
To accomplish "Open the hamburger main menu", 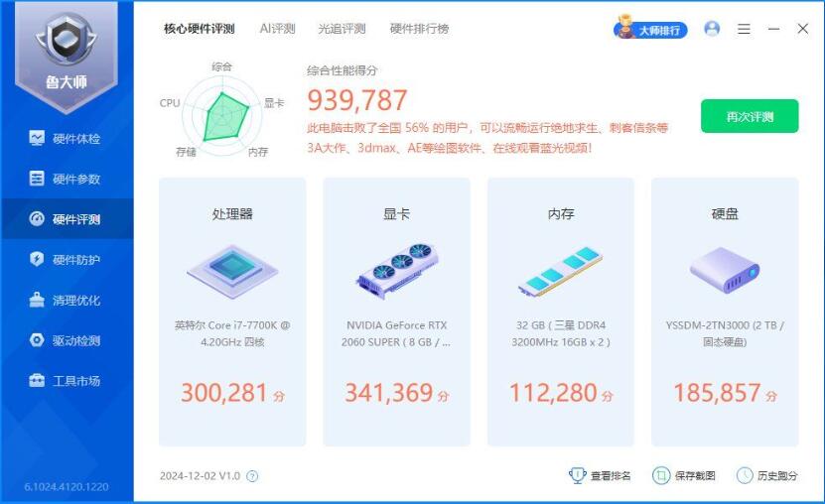I will (x=744, y=29).
